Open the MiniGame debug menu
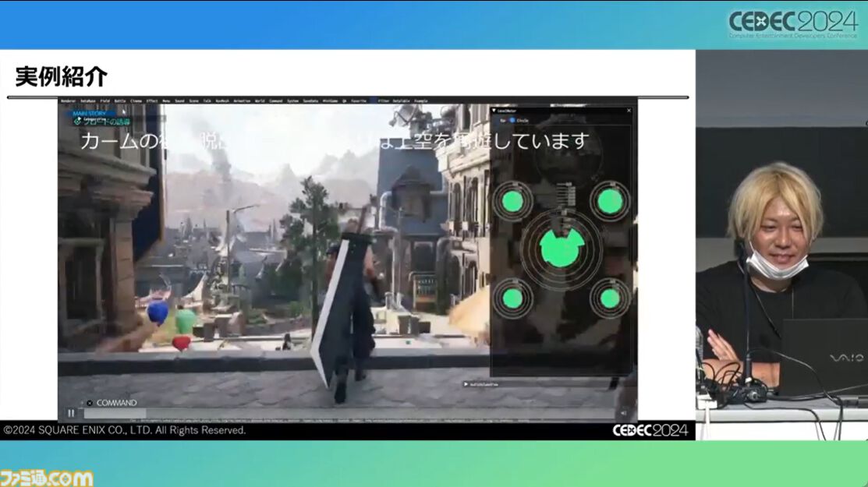 (330, 101)
